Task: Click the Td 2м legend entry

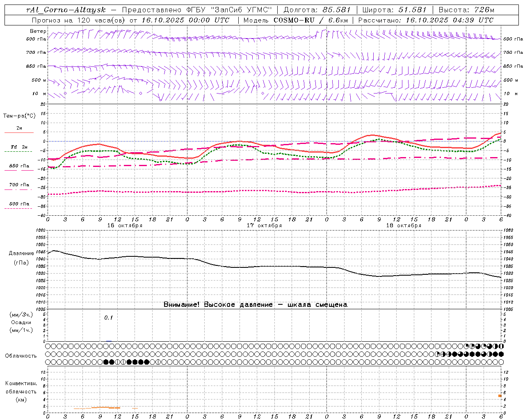Action: 19,147
